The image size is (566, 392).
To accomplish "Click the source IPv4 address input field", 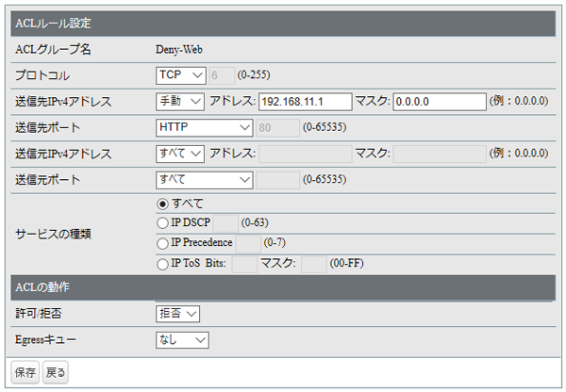I will tap(304, 153).
